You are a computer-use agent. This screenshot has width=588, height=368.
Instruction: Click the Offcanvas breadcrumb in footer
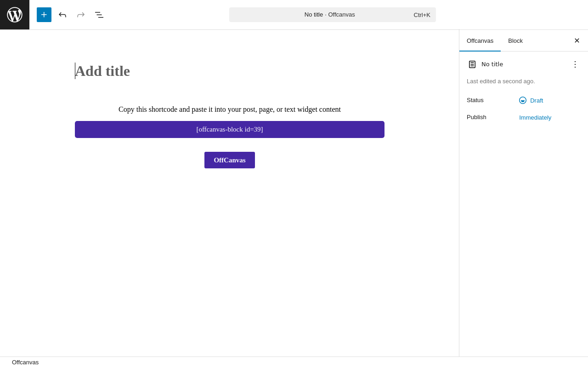click(x=25, y=362)
